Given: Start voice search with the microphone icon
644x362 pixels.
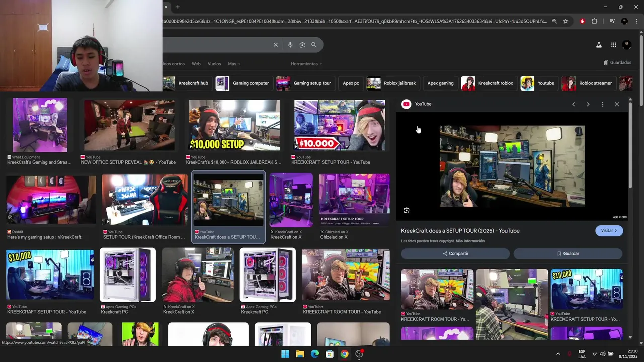Looking at the screenshot, I should coord(290,45).
